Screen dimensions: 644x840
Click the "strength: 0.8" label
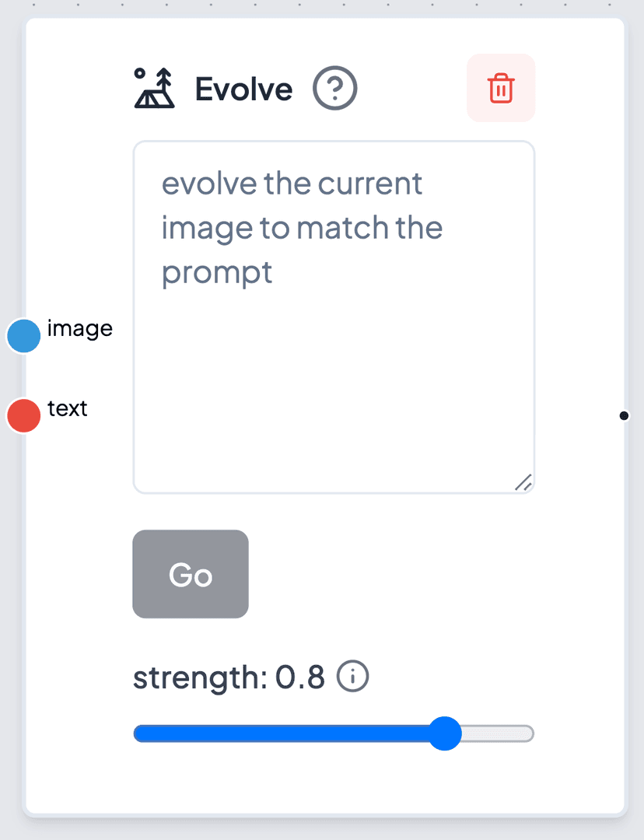tap(229, 677)
